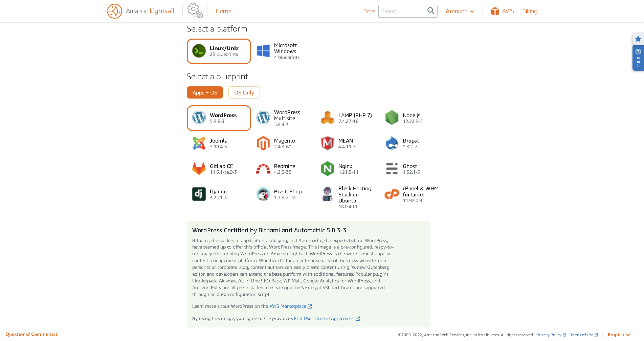Go to the Home menu item
The height and width of the screenshot is (341, 644).
coord(223,11)
